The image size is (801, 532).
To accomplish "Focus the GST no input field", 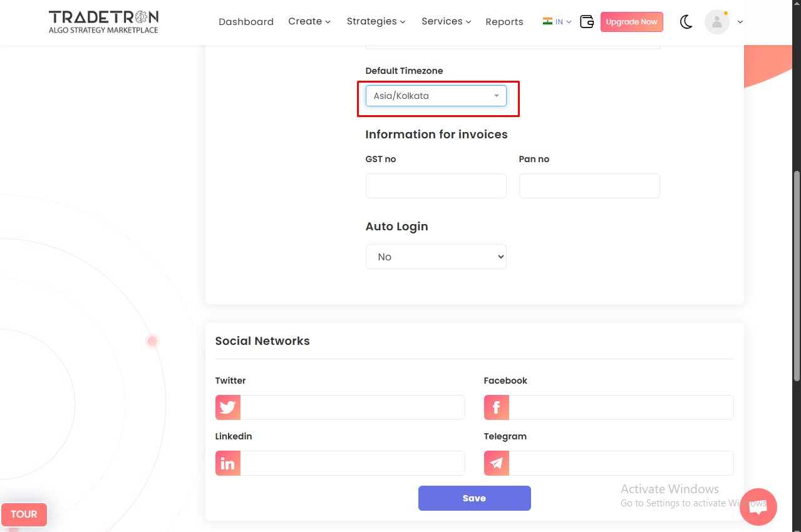I will tap(436, 186).
